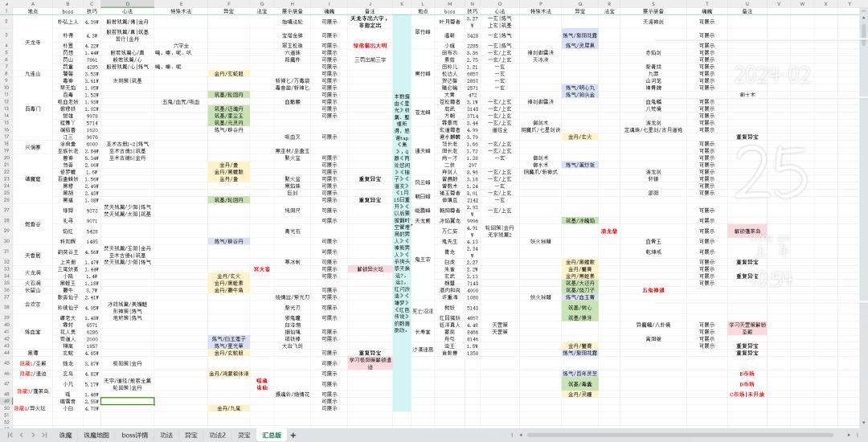Go to previous sheet tab arrow
Screen dimensions: 868x442
pyautogui.click(x=21, y=436)
